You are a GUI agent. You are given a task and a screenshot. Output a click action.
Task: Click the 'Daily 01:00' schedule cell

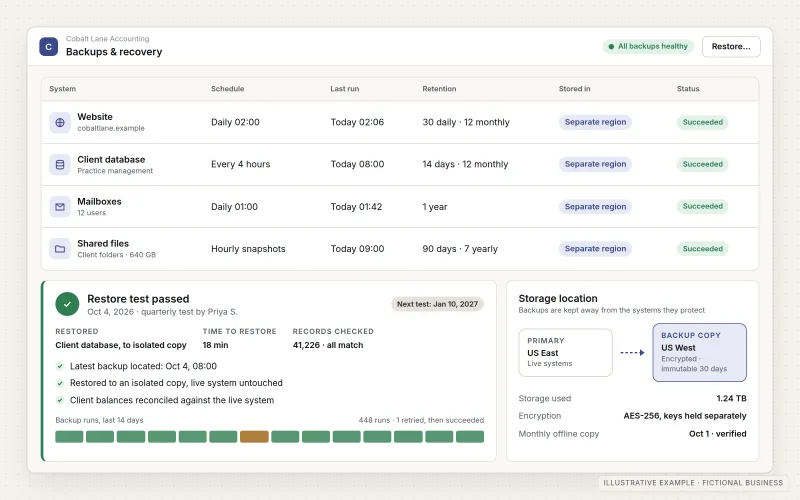[x=234, y=207]
